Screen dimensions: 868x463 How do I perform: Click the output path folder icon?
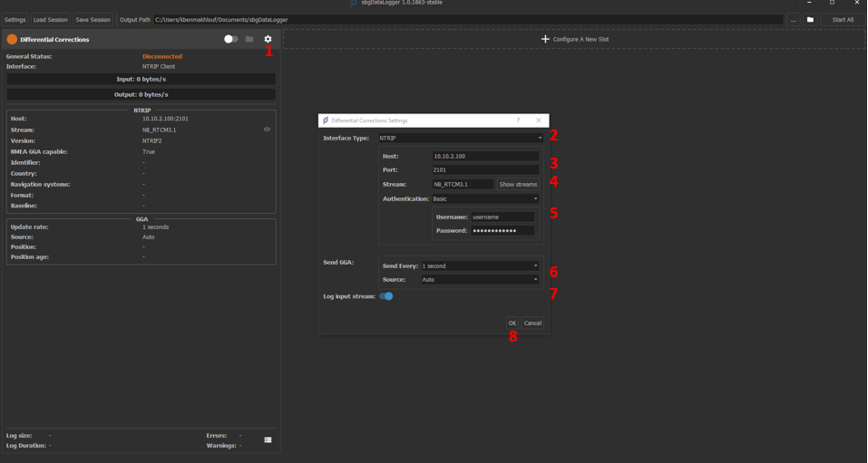(x=810, y=19)
